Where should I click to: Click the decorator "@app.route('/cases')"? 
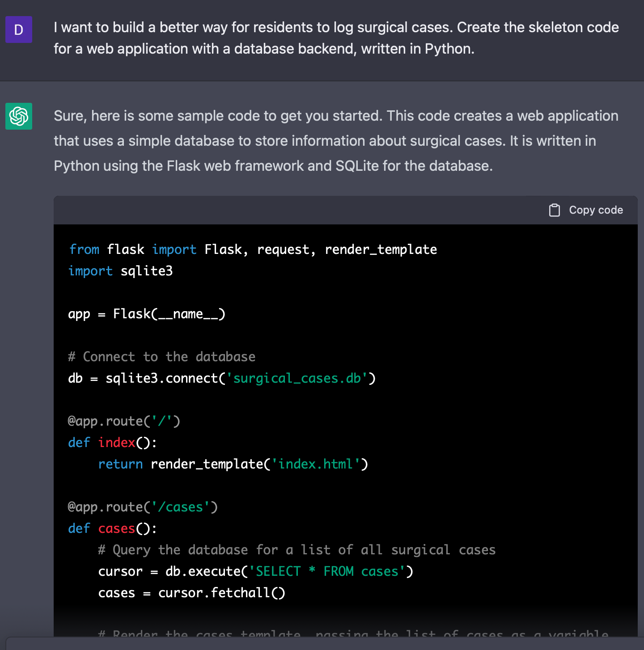click(143, 507)
